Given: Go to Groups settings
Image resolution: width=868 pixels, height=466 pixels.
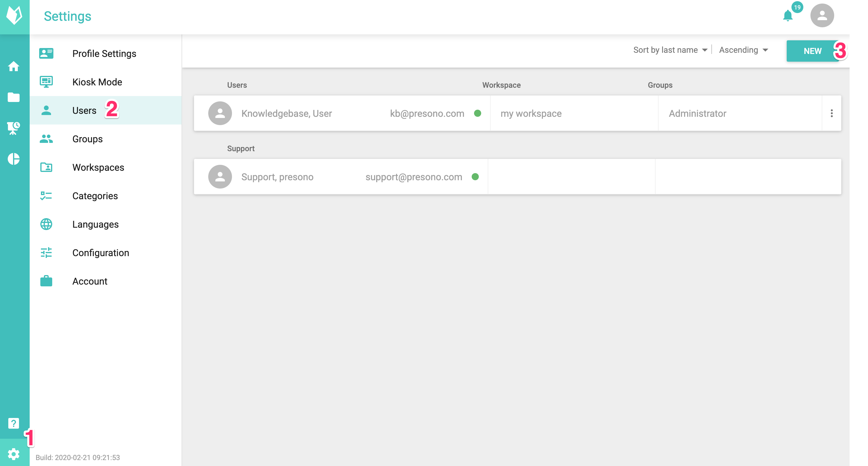Looking at the screenshot, I should click(87, 139).
